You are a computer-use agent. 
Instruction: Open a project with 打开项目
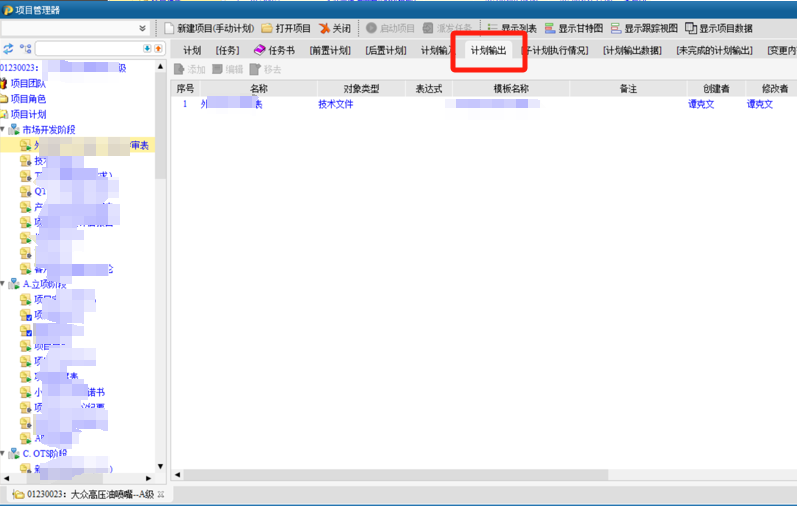286,28
